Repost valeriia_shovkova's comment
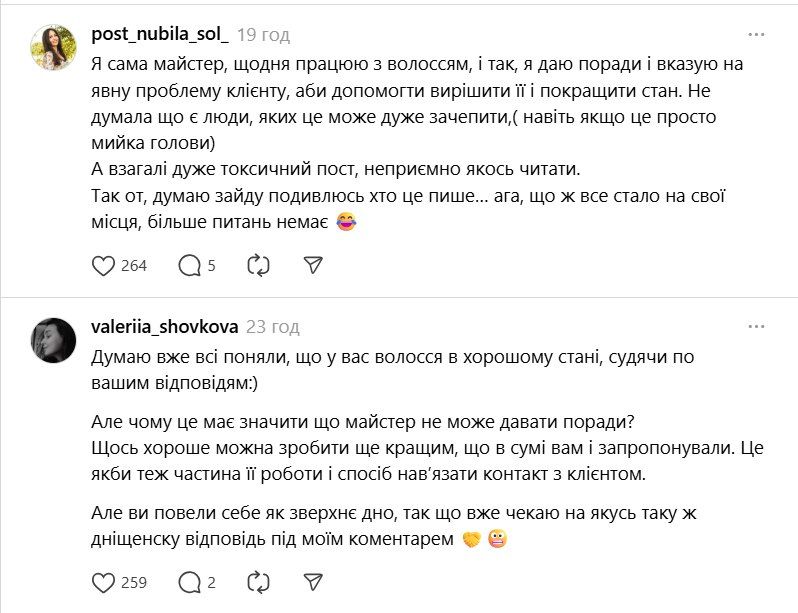This screenshot has height=613, width=798. [x=257, y=582]
